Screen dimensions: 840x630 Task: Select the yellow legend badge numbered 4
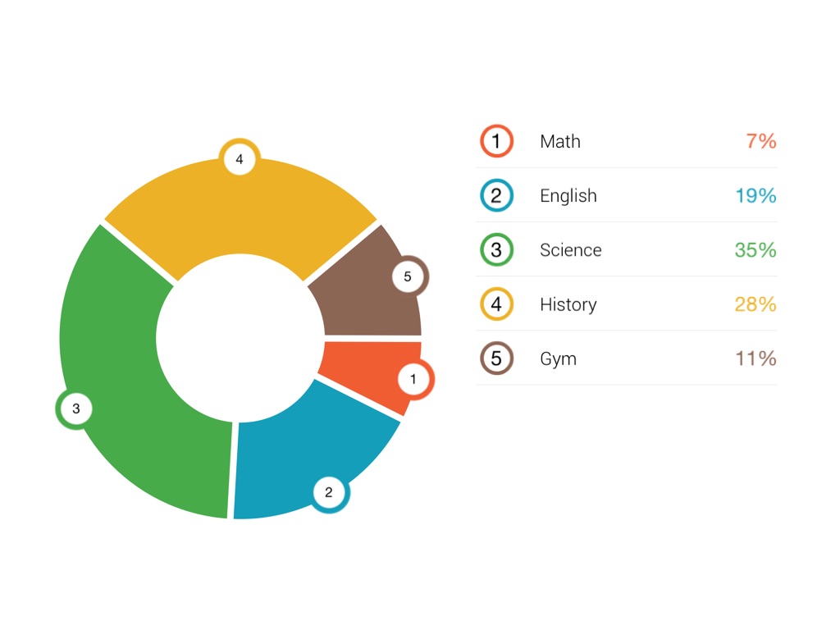[x=496, y=304]
